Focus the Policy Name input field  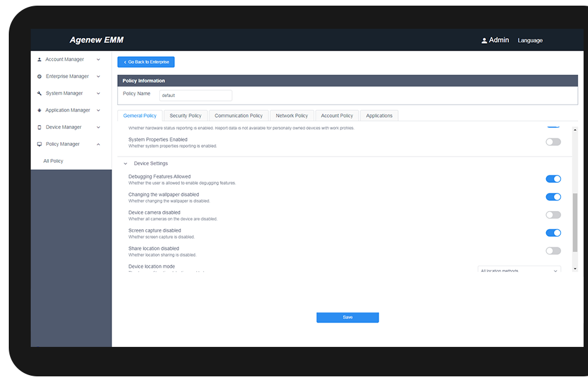tap(196, 95)
